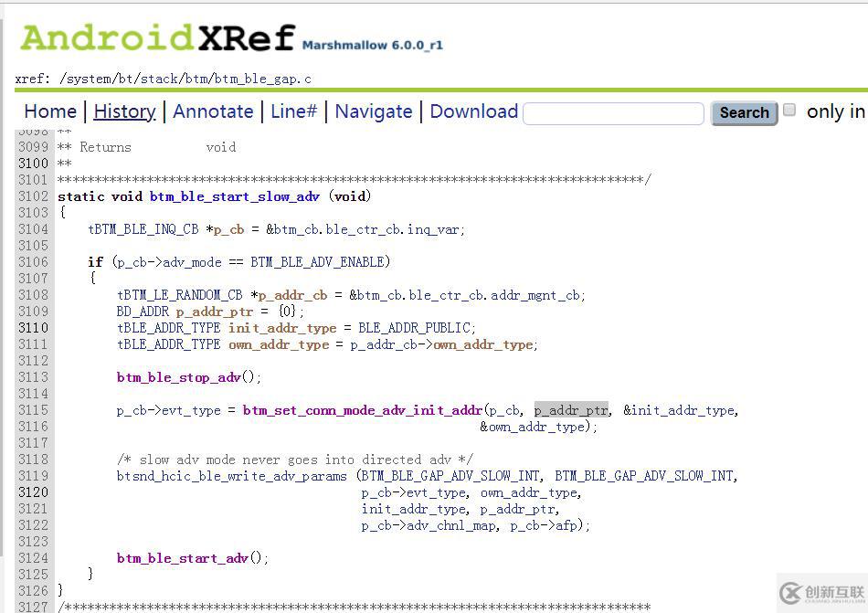Jump to line number 3110

[33, 328]
